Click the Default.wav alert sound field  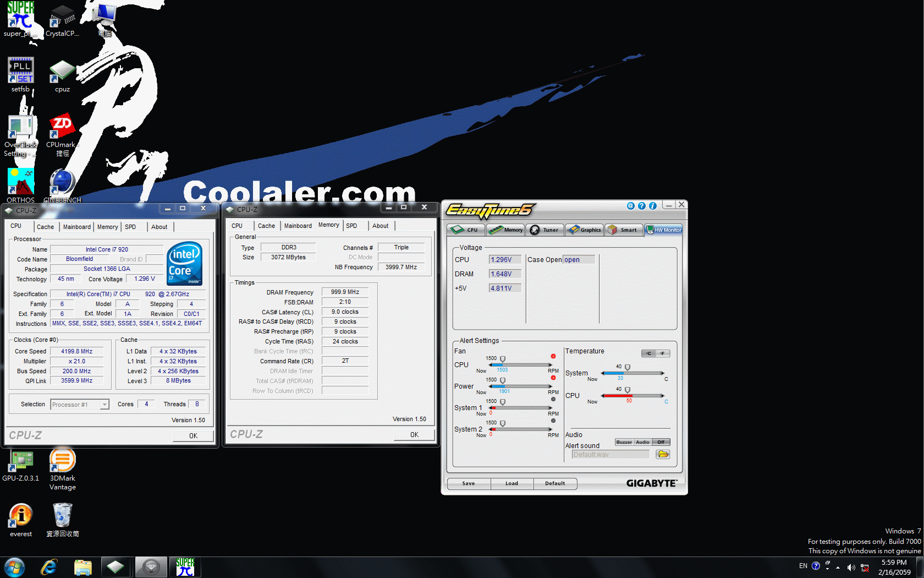610,454
